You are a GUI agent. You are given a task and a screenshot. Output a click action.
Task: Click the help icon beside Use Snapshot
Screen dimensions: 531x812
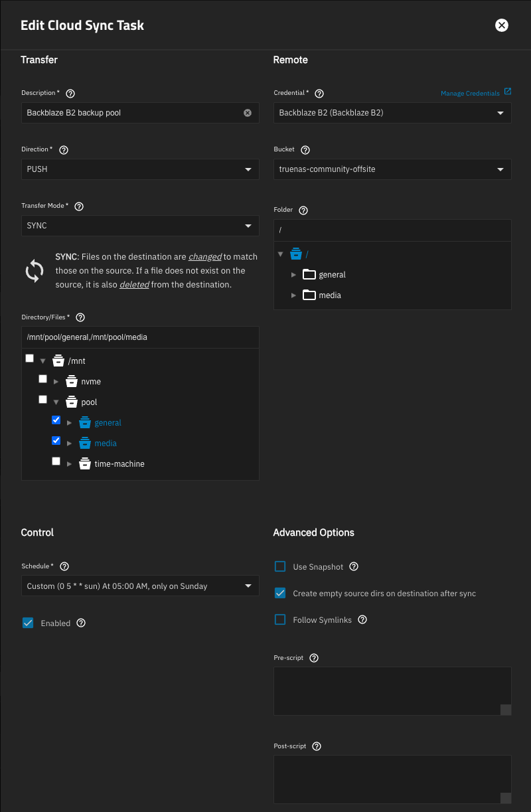tap(354, 567)
